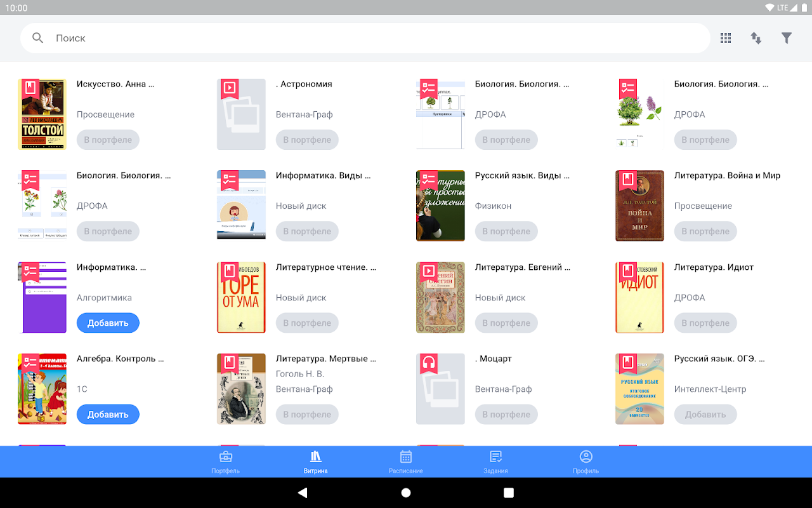Click checklist badge on Алгебра cover
This screenshot has width=812, height=508.
pos(30,363)
